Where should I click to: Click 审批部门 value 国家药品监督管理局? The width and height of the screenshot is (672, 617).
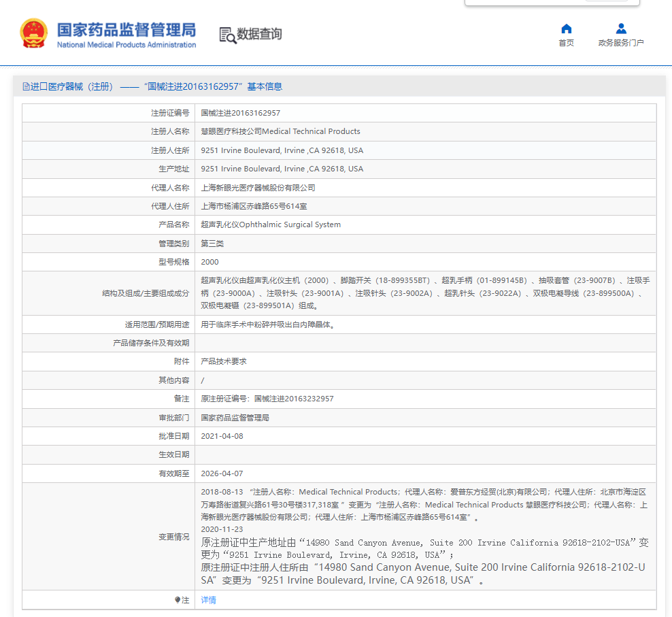[235, 417]
